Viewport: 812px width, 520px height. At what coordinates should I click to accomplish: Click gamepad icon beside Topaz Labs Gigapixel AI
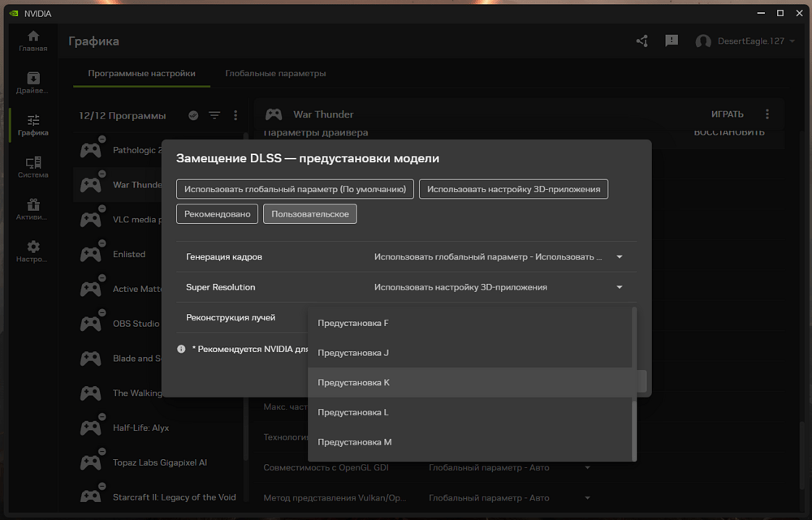click(91, 462)
